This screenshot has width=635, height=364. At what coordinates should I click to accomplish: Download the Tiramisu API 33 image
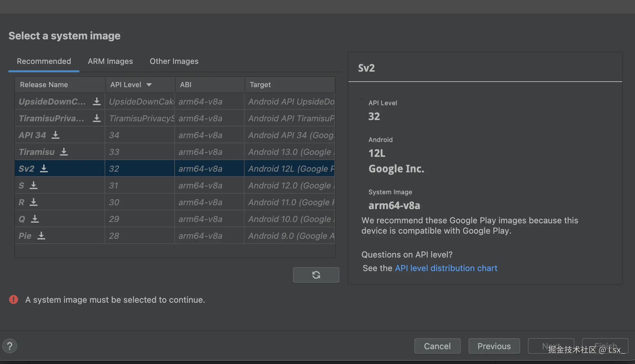64,152
